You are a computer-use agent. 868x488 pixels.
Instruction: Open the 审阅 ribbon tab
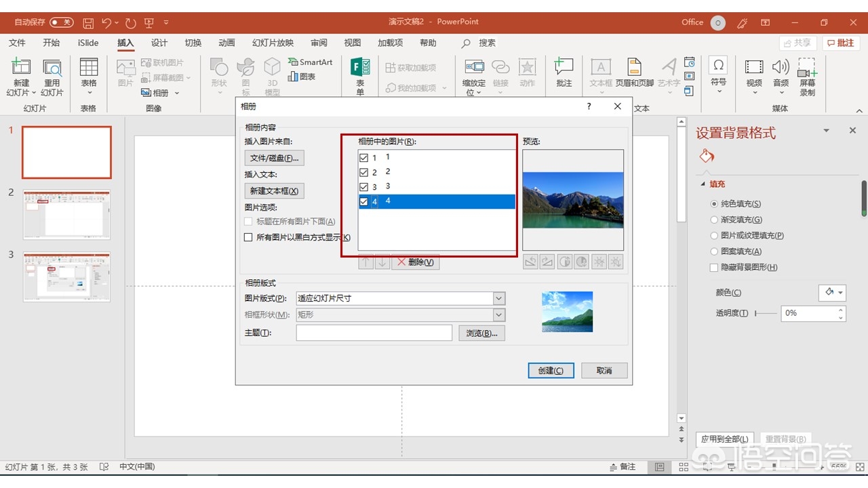(318, 43)
